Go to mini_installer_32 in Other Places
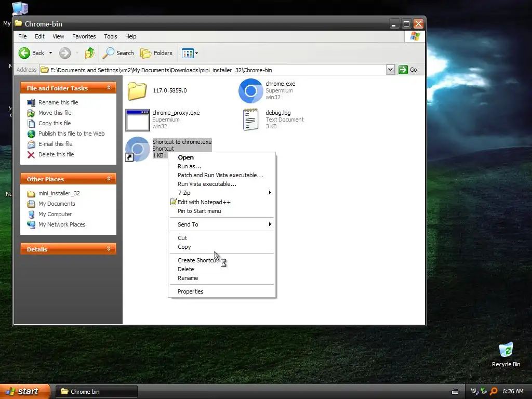 [59, 193]
